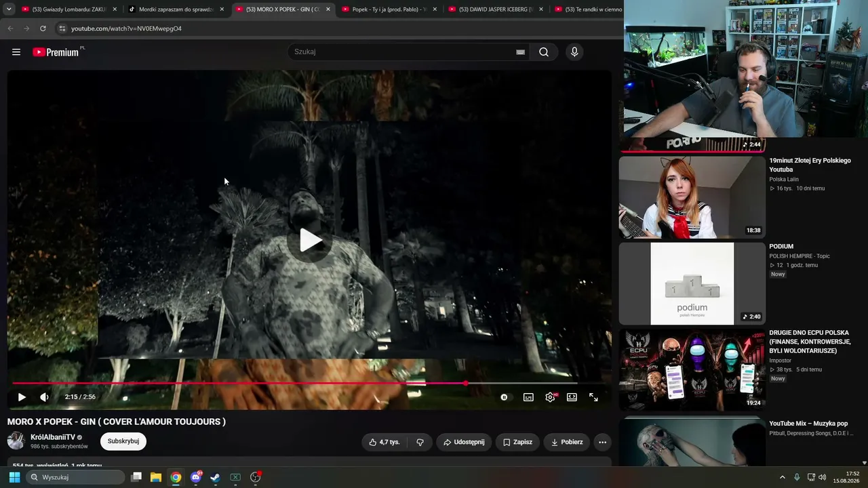Click the youtube.com address bar URL
Viewport: 868px width, 488px height.
126,28
